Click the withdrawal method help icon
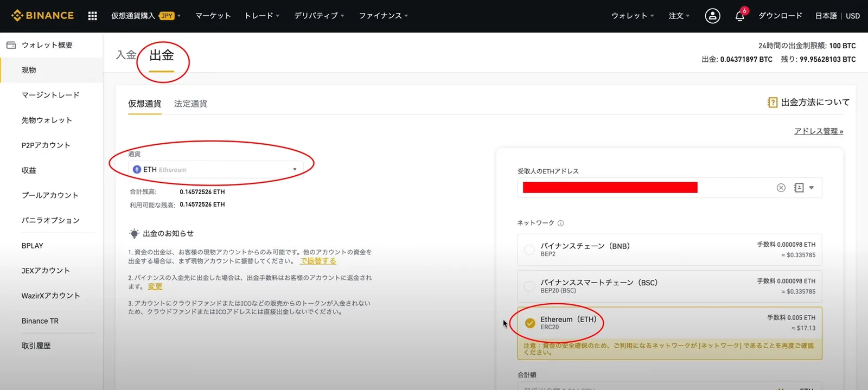Screen dimensions: 868x390 click(772, 103)
